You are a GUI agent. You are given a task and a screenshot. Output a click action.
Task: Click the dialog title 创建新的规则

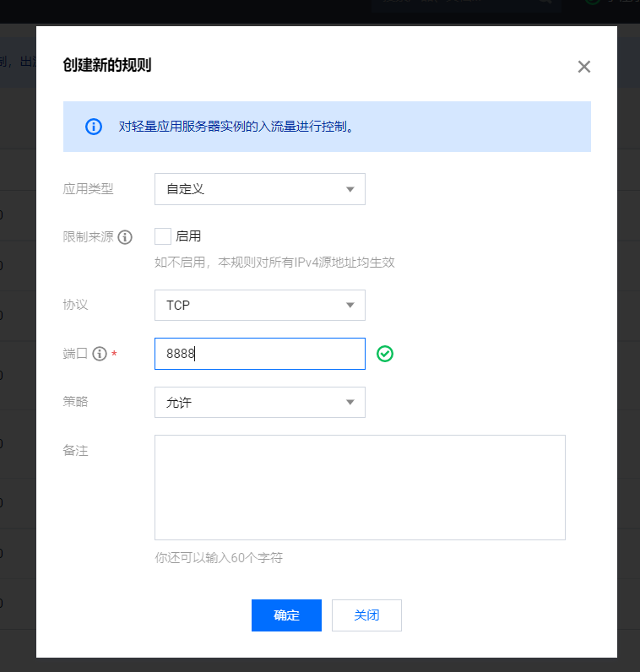tap(107, 65)
